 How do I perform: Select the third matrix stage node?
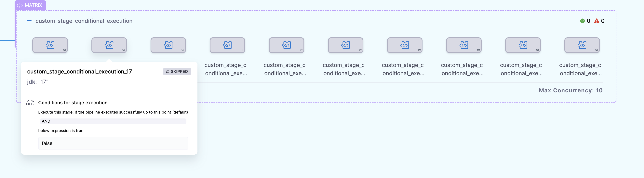point(168,45)
